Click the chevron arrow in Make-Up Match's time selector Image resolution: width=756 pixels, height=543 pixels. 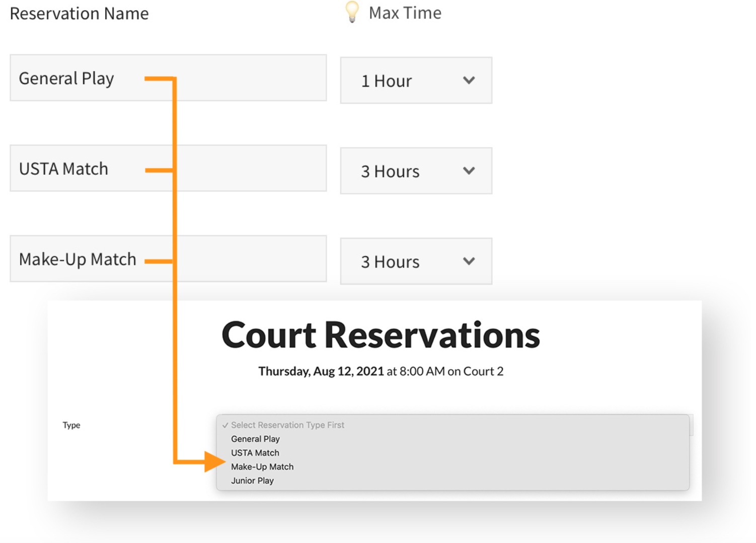click(x=469, y=261)
